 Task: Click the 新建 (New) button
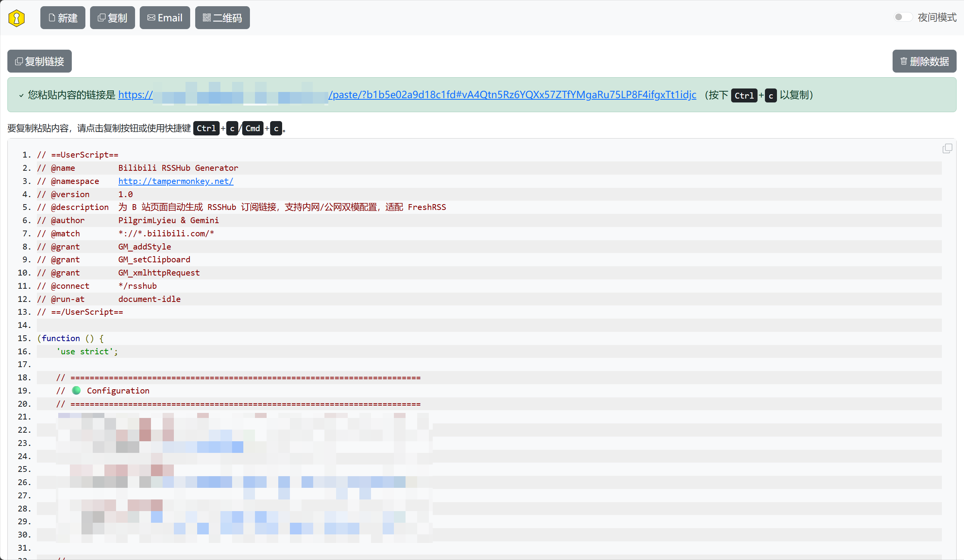63,18
